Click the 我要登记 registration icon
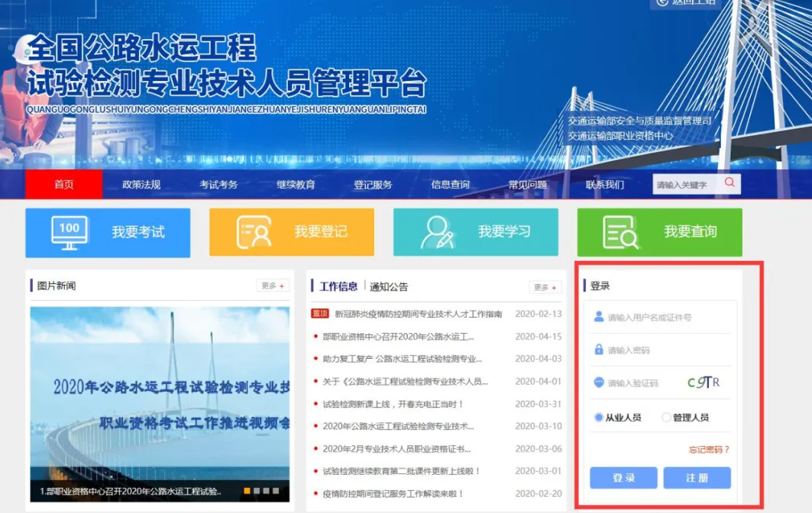812x513 pixels. 254,232
